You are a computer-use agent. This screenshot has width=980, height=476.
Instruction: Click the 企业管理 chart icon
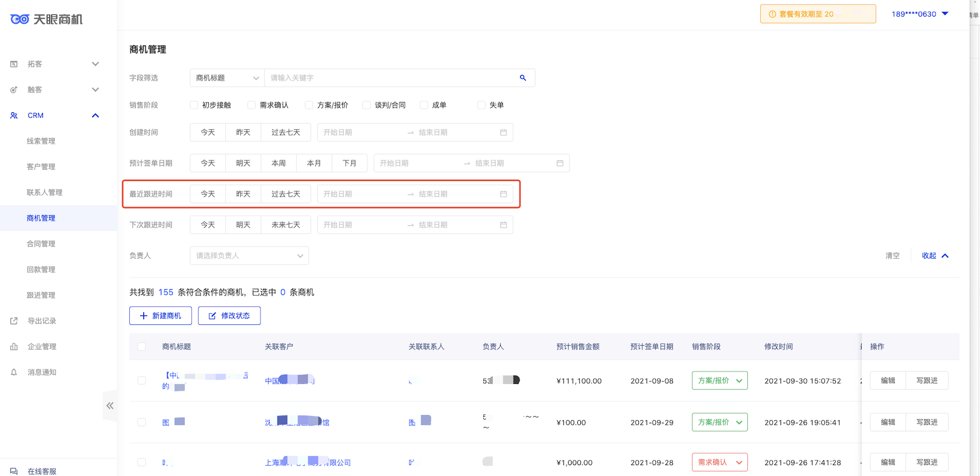click(14, 347)
